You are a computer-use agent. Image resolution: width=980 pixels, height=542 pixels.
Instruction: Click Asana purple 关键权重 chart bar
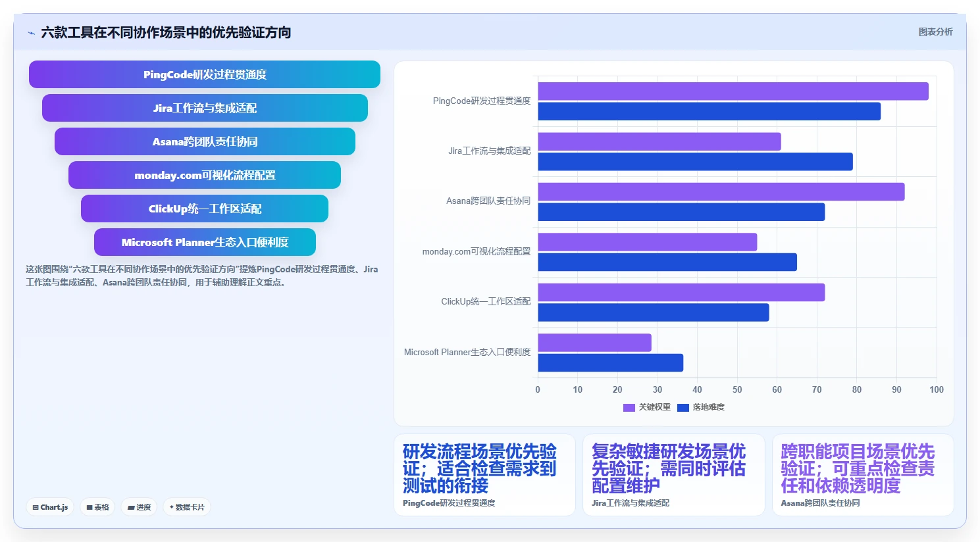[721, 192]
